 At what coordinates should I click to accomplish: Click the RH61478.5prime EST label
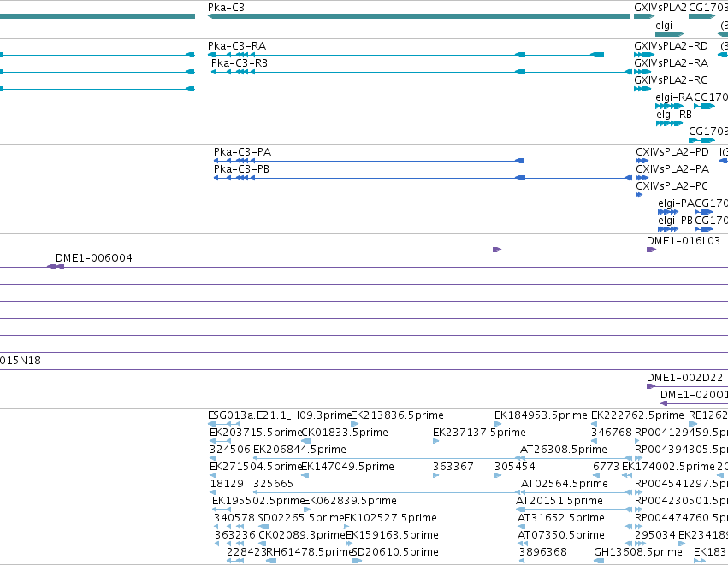310,552
